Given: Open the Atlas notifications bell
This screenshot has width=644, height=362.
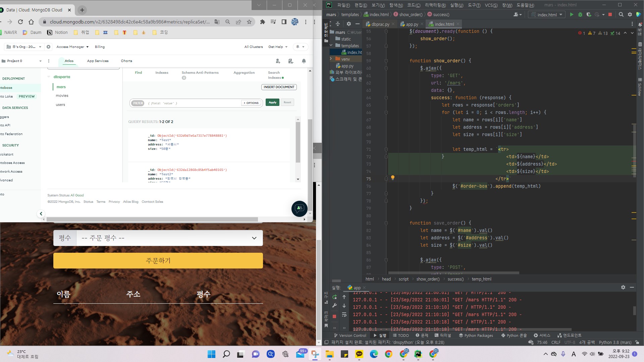Looking at the screenshot, I should pos(304,61).
